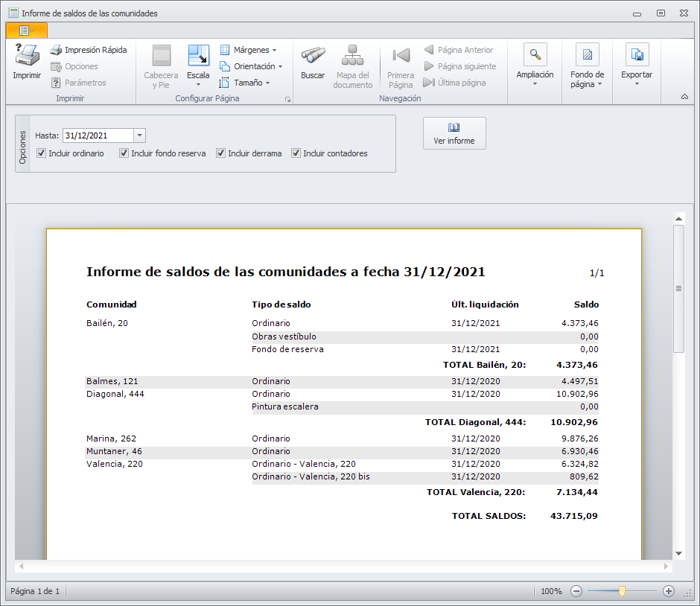The width and height of the screenshot is (700, 606).
Task: Click the Impresión Rápida icon
Action: 56,50
